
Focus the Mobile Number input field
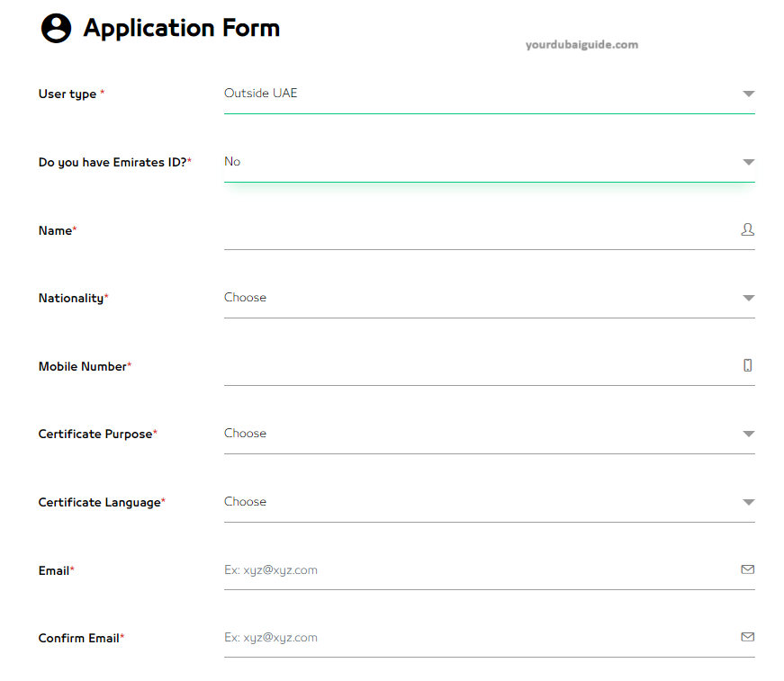[477, 366]
